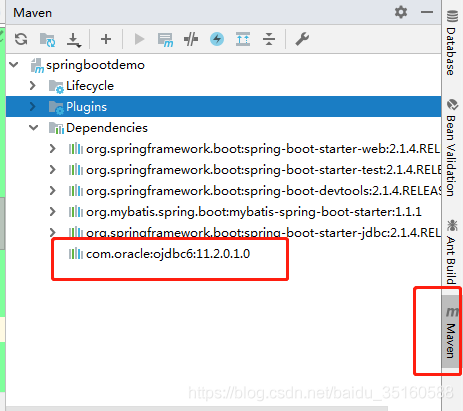Click the Add Maven Projects plus icon
Image resolution: width=463 pixels, height=411 pixels.
[106, 39]
